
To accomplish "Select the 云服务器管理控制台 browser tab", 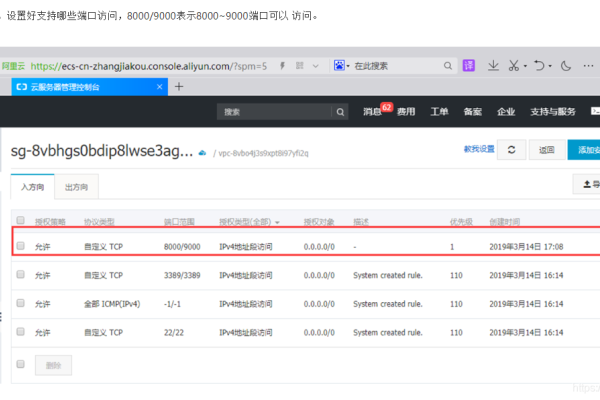I will pos(89,87).
